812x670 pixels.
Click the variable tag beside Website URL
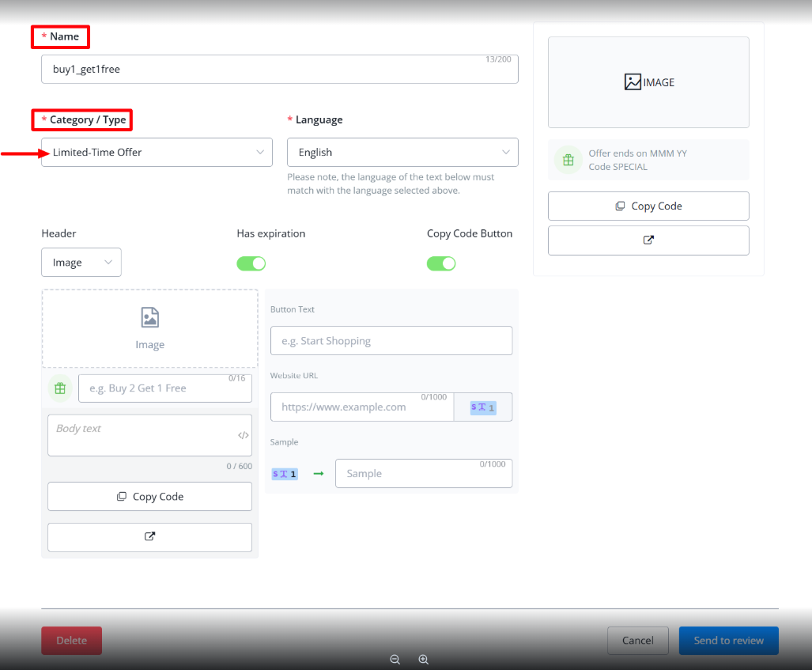click(482, 407)
